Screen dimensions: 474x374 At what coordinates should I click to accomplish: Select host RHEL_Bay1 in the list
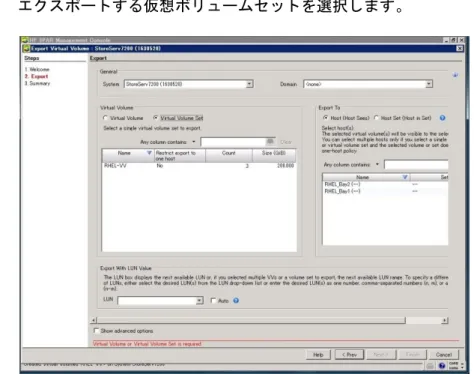(x=385, y=191)
